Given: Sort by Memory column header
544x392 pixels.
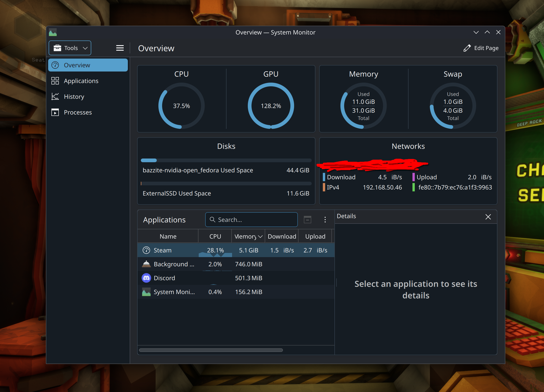Looking at the screenshot, I should coord(248,236).
